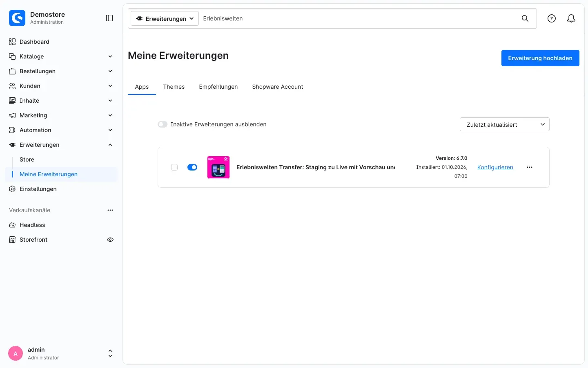Screen dimensions: 588x368
Task: Open the Erweiterungen search scope dropdown
Action: 165,18
